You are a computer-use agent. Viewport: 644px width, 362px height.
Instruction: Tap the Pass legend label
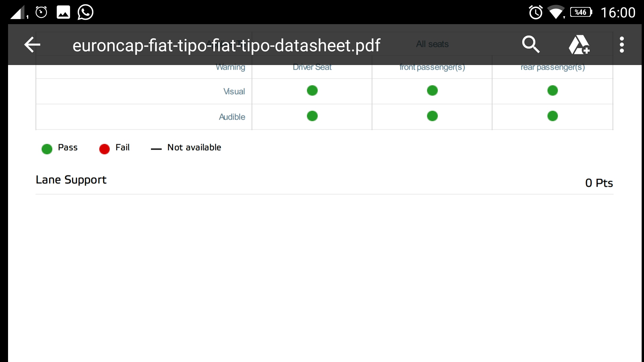point(68,147)
